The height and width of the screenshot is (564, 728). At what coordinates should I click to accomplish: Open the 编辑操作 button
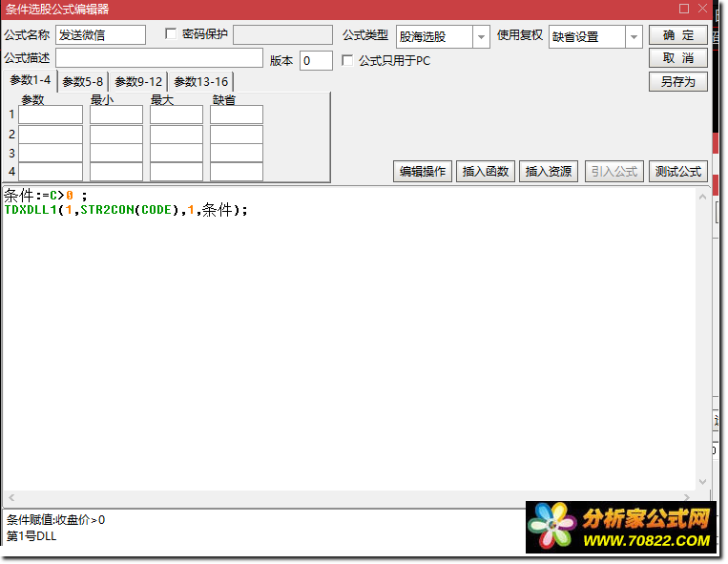423,172
